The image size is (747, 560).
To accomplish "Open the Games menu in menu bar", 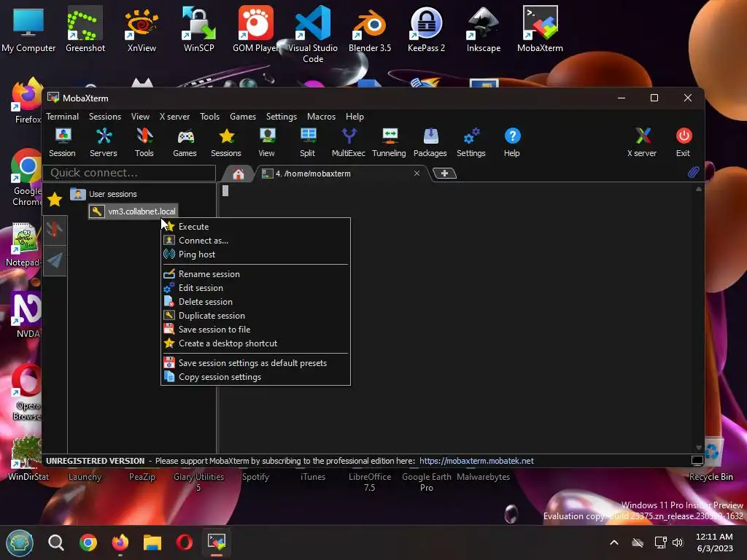I will click(242, 117).
